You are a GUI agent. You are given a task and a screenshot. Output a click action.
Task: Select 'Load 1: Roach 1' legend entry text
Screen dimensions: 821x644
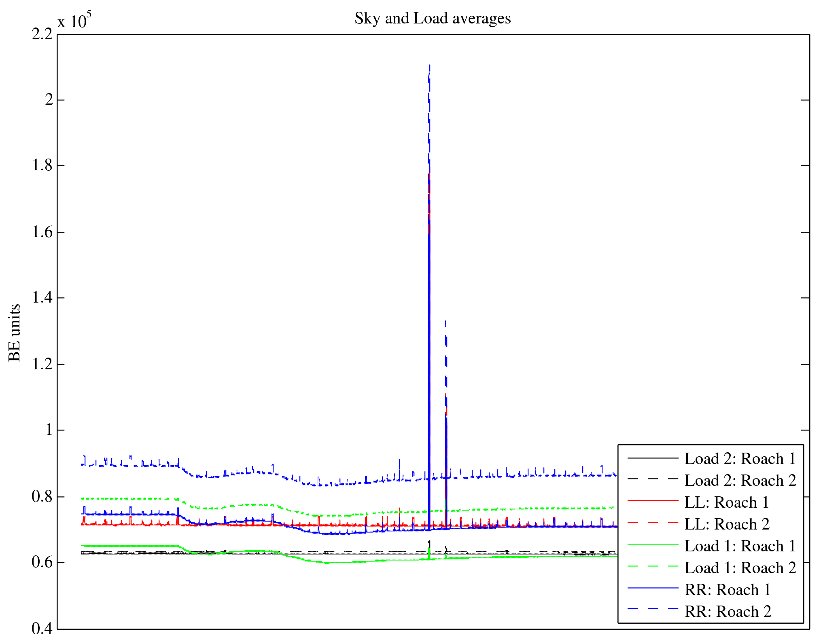[x=740, y=546]
